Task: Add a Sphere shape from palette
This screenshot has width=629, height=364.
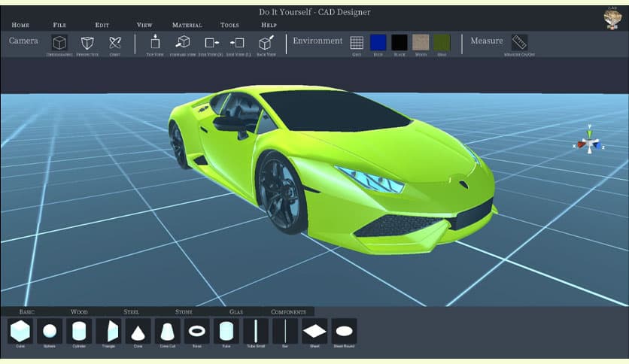Action: pyautogui.click(x=50, y=331)
